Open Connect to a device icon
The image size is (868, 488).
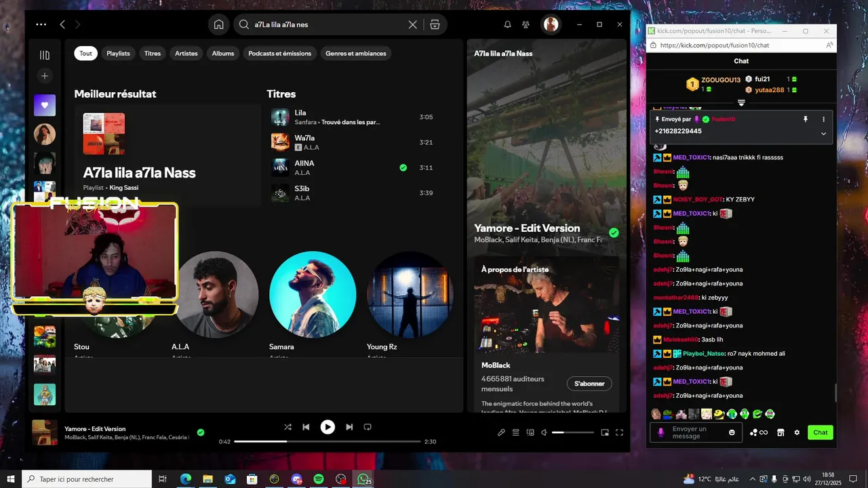(x=530, y=432)
